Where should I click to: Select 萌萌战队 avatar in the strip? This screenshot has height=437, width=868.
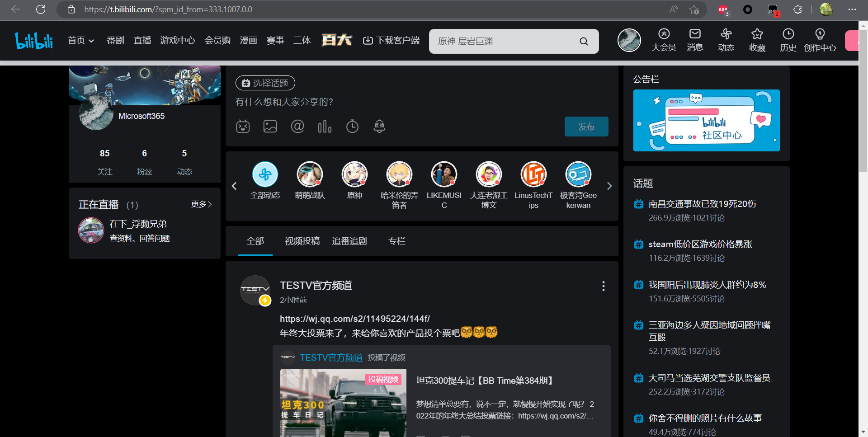[310, 174]
